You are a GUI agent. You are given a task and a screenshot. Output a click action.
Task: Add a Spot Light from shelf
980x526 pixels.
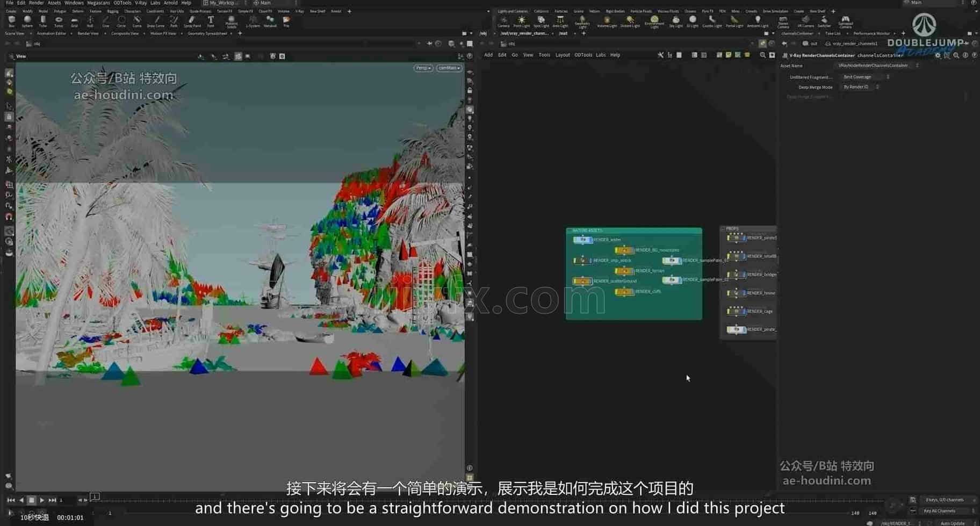point(541,21)
